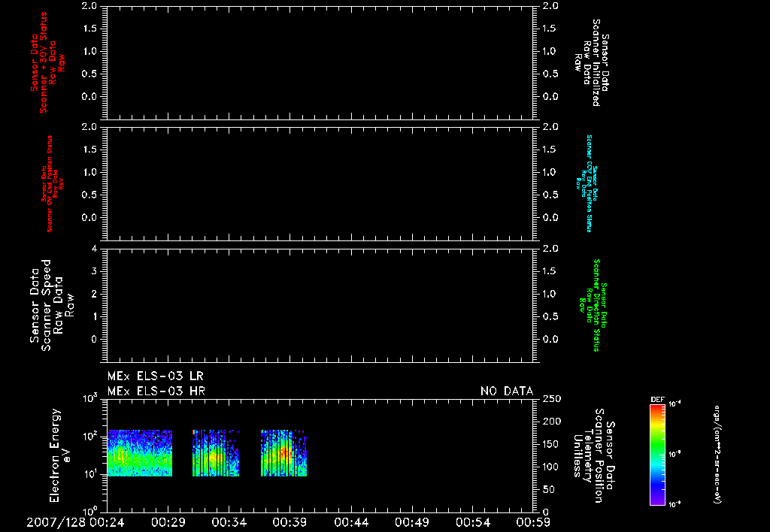Click the 'DEF' title above the color bar
The width and height of the screenshot is (770, 532).
point(657,400)
